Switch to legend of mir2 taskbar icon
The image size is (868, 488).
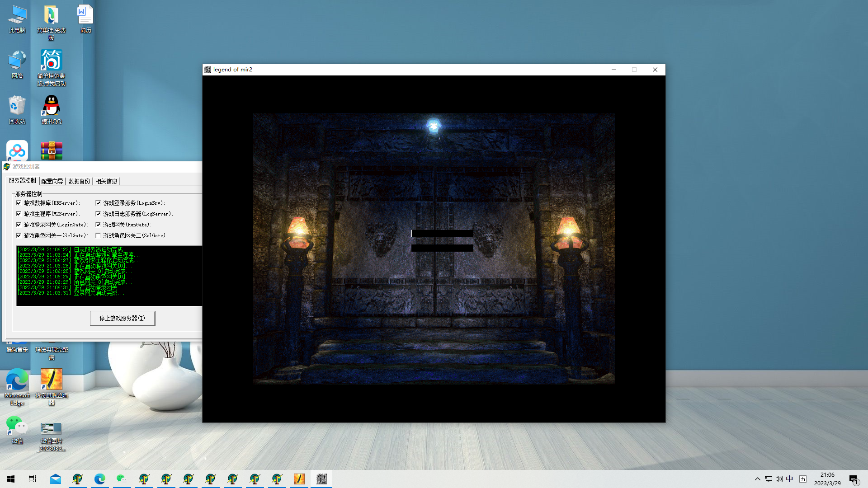click(321, 479)
